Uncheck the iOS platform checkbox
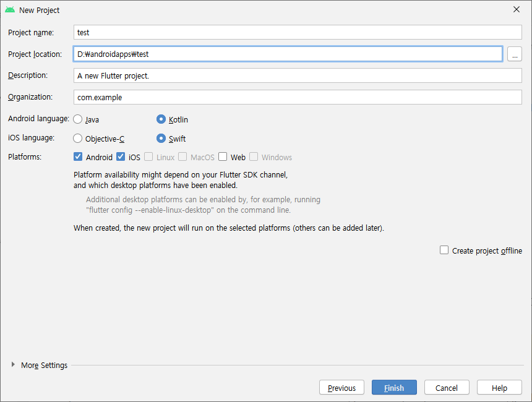The height and width of the screenshot is (402, 532). 121,156
